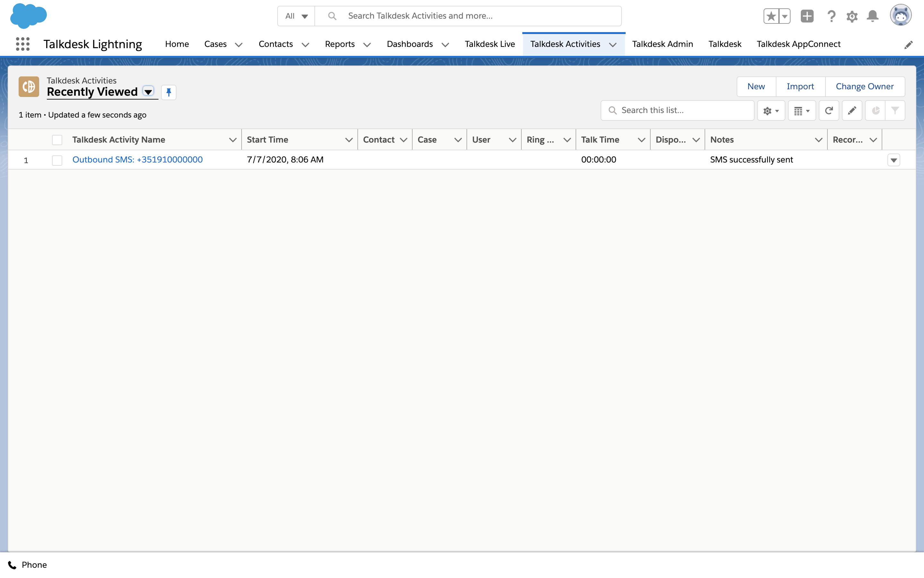Click the edit navigation pencil icon
924x578 pixels.
[x=909, y=45]
